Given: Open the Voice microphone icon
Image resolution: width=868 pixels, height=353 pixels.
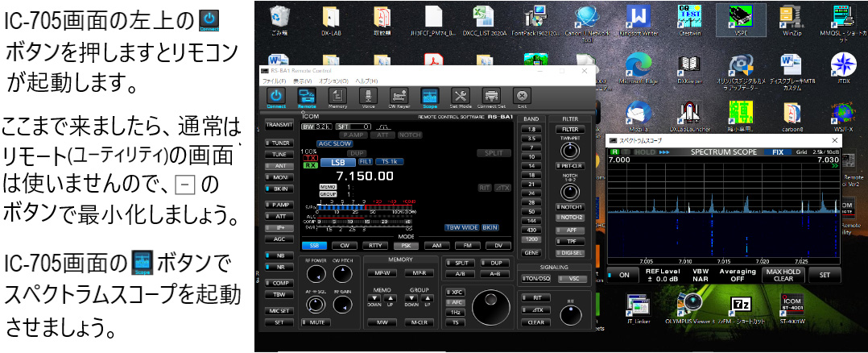Looking at the screenshot, I should coord(368,98).
